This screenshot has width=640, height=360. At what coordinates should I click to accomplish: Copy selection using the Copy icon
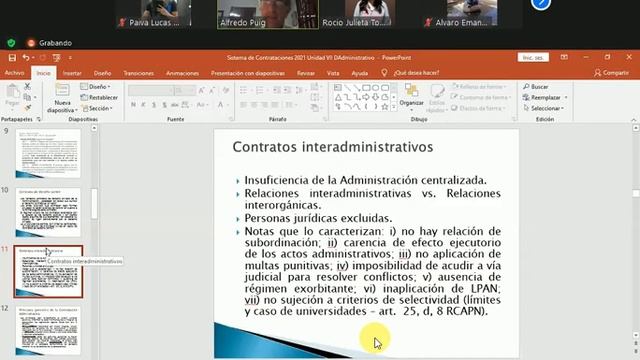27,97
